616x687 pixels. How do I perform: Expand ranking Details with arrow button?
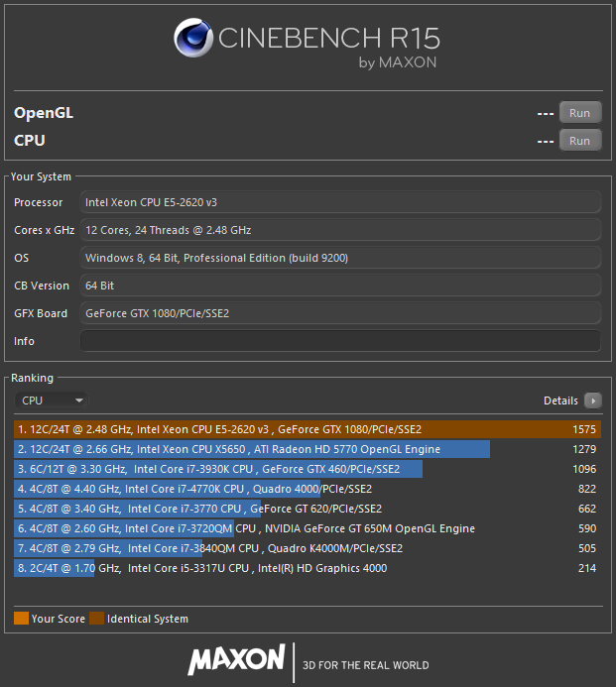[593, 401]
